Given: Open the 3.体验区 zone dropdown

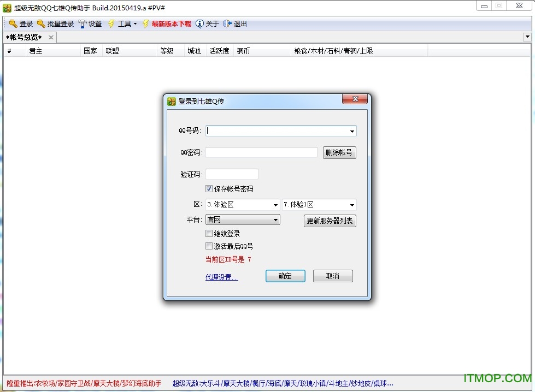Looking at the screenshot, I should [275, 205].
